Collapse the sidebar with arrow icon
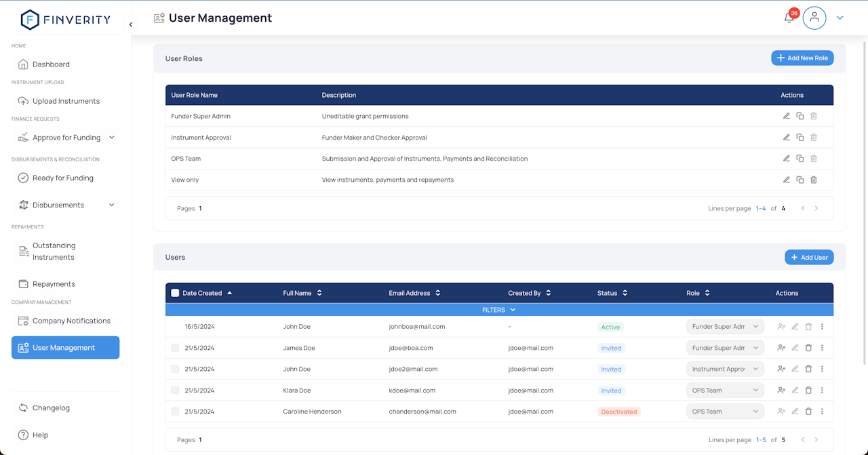868x455 pixels. (x=131, y=24)
